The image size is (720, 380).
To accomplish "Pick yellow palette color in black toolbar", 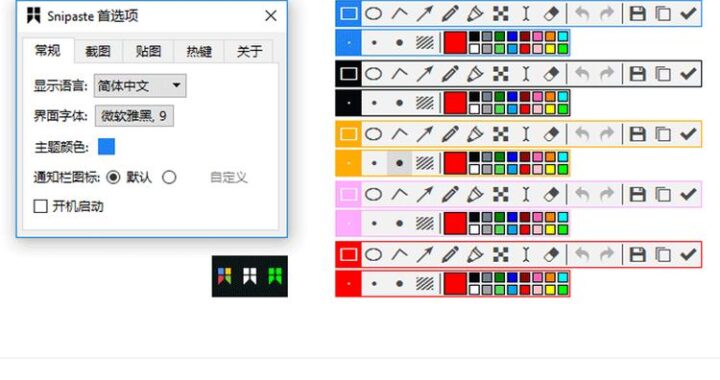I will pos(550,109).
